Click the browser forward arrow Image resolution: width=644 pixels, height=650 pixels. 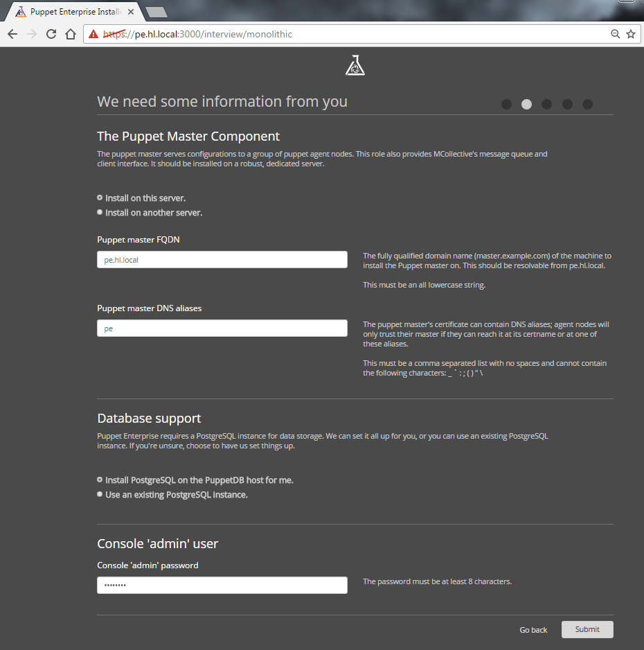32,34
